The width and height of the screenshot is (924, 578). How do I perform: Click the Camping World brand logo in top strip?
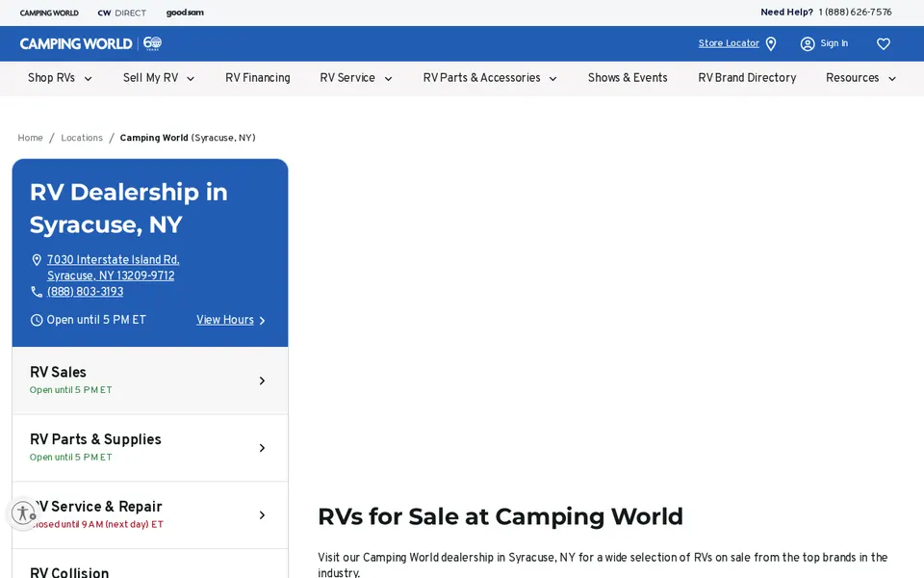click(x=49, y=13)
